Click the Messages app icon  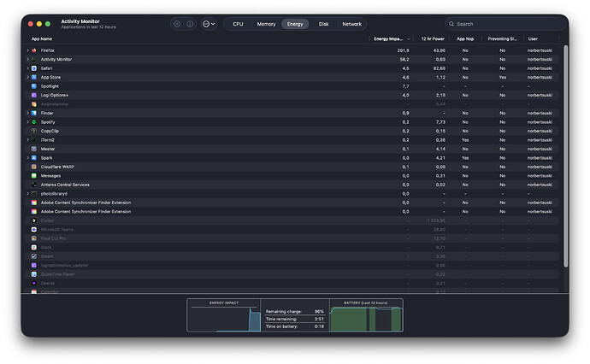(34, 176)
